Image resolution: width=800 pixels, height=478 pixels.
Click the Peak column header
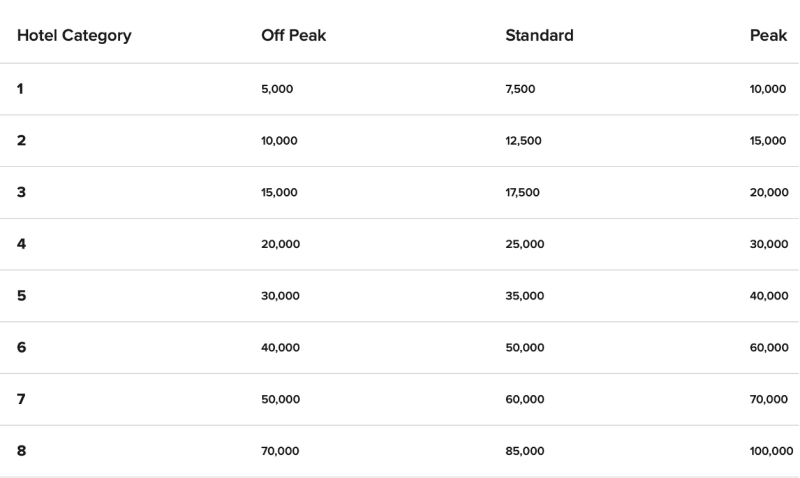(768, 36)
